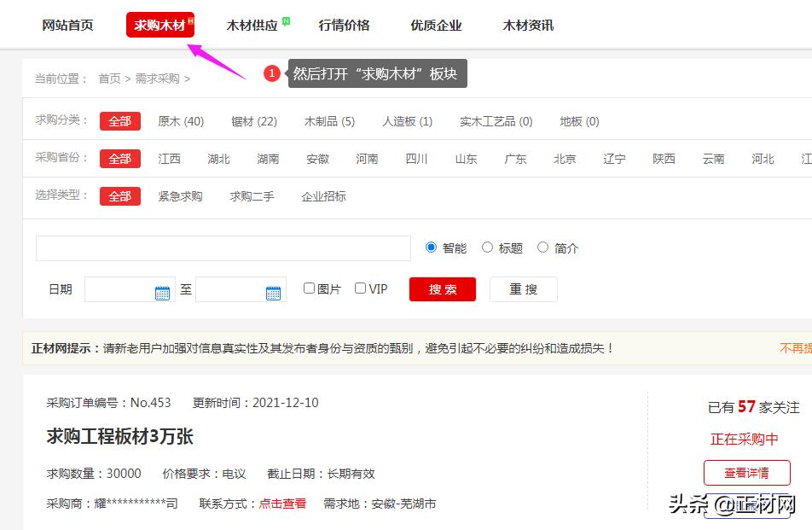Viewport: 812px width, 530px height.
Task: Click the red 搜索 search button
Action: click(442, 289)
